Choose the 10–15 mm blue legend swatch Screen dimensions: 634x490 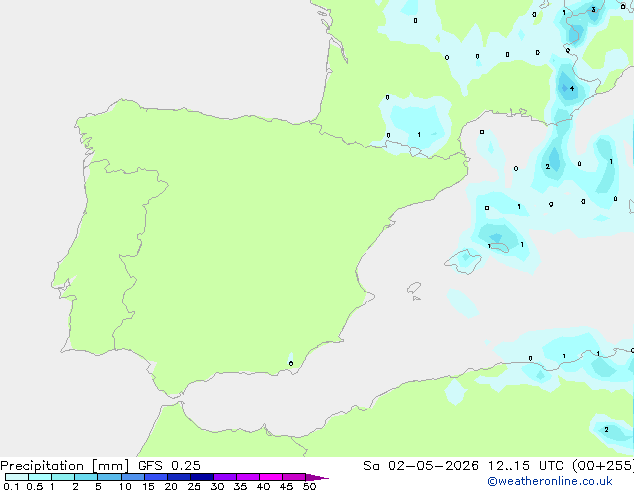pos(132,477)
